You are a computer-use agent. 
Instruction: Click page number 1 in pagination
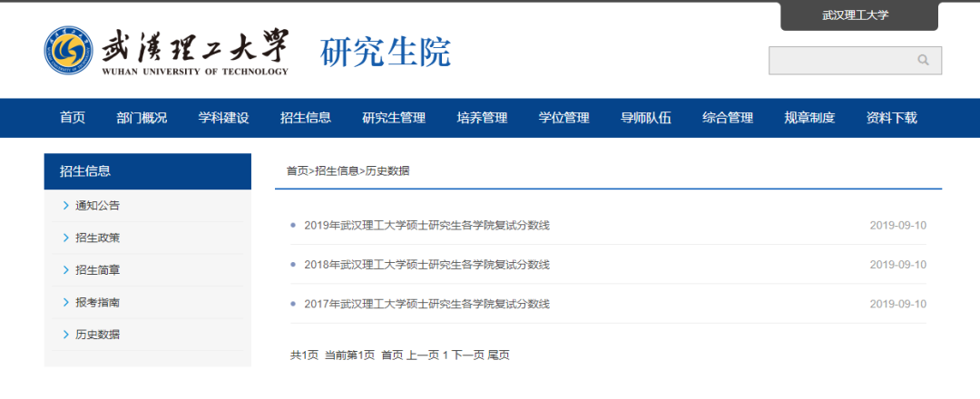(446, 355)
